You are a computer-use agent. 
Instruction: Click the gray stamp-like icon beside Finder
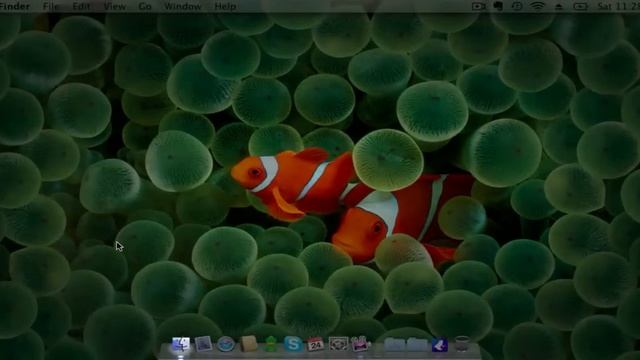click(x=203, y=344)
